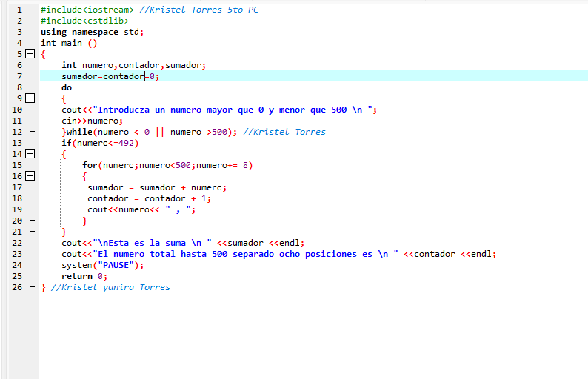Click 'contador = contador + 1;' statement
Viewport: 588px width, 379px height.
coord(150,198)
